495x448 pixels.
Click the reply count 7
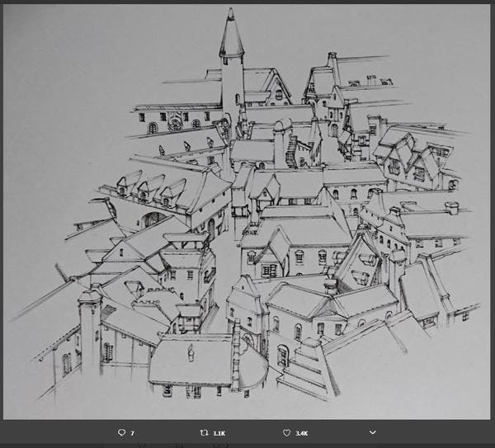[x=132, y=433]
